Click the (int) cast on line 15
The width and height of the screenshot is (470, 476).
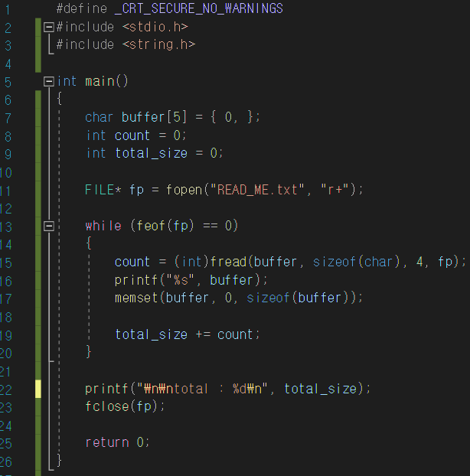[x=191, y=262]
